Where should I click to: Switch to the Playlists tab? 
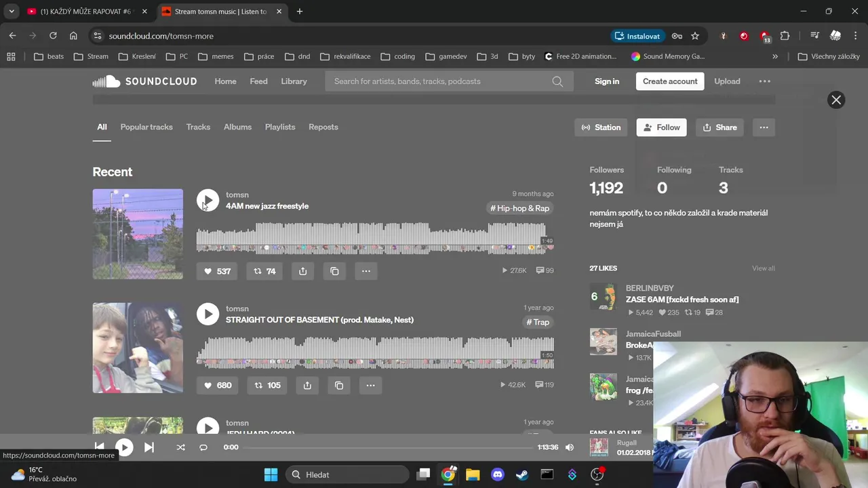pos(280,127)
